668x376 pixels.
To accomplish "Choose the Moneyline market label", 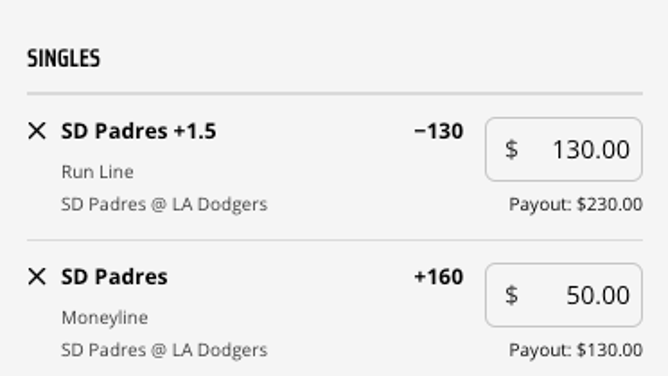I will click(x=105, y=318).
